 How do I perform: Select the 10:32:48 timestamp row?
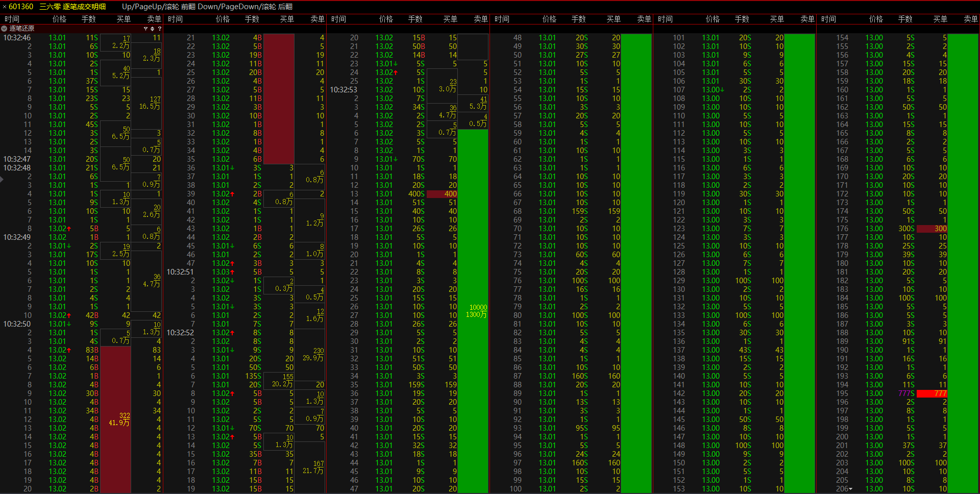pyautogui.click(x=82, y=168)
